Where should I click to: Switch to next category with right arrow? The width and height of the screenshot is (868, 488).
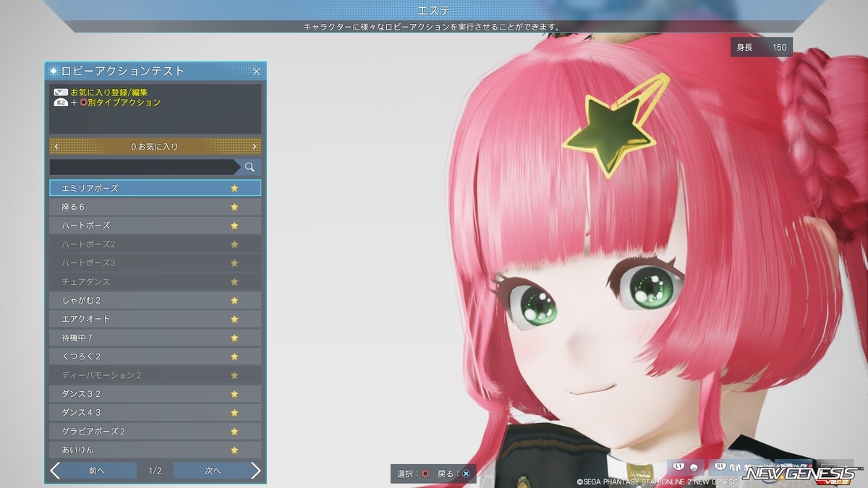coord(254,147)
